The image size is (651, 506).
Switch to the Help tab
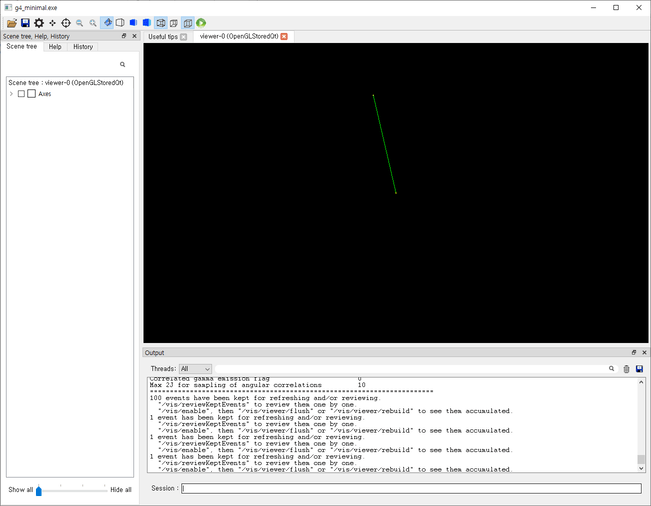55,47
